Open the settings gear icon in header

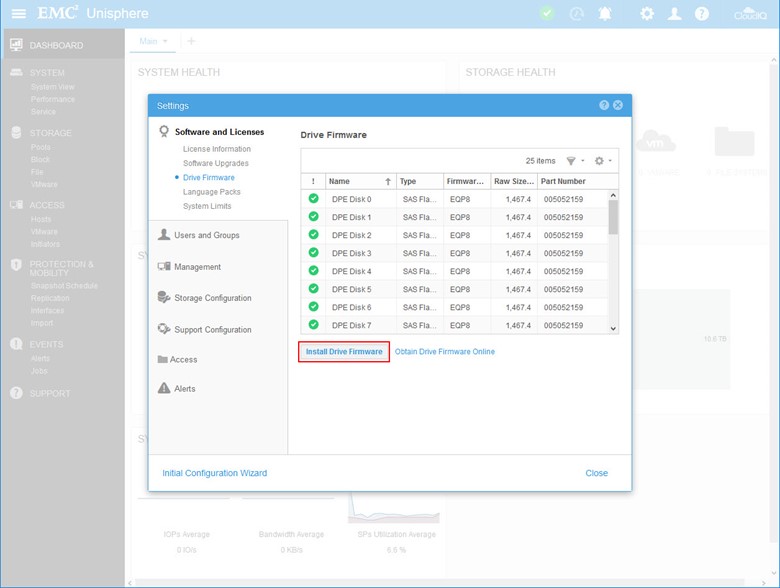[x=647, y=13]
